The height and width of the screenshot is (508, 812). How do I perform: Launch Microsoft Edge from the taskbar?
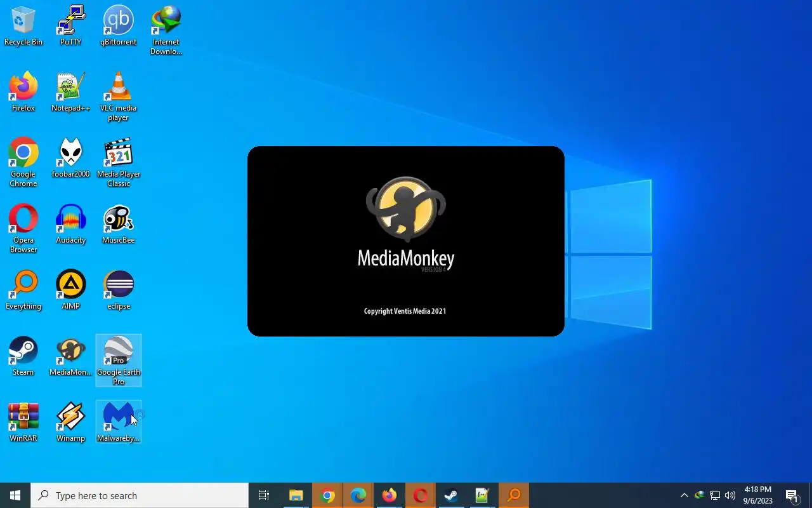(358, 495)
